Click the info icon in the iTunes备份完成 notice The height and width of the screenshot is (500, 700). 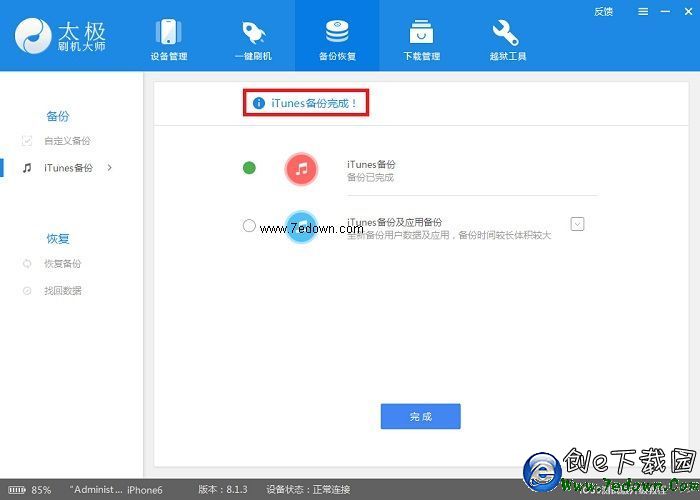coord(259,103)
